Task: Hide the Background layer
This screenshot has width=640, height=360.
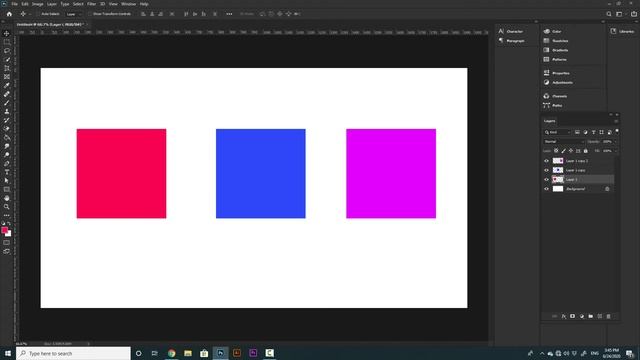Action: tap(547, 189)
